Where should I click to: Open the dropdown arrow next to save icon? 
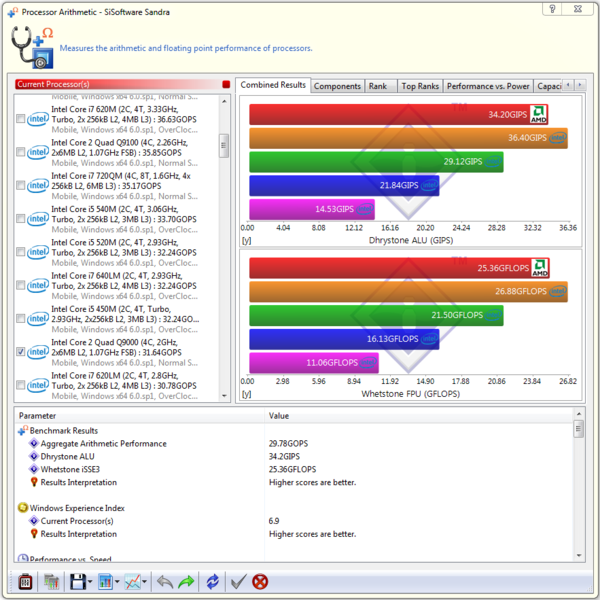(x=90, y=582)
